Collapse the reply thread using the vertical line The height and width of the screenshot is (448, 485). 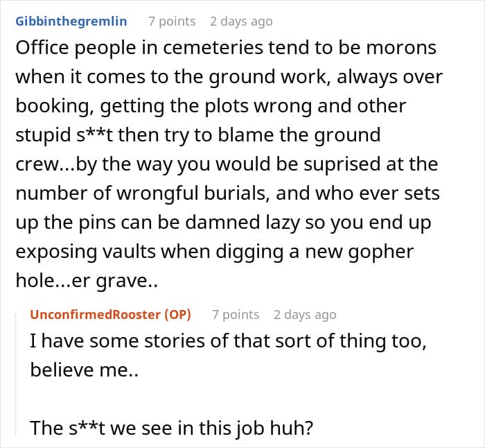(x=16, y=374)
